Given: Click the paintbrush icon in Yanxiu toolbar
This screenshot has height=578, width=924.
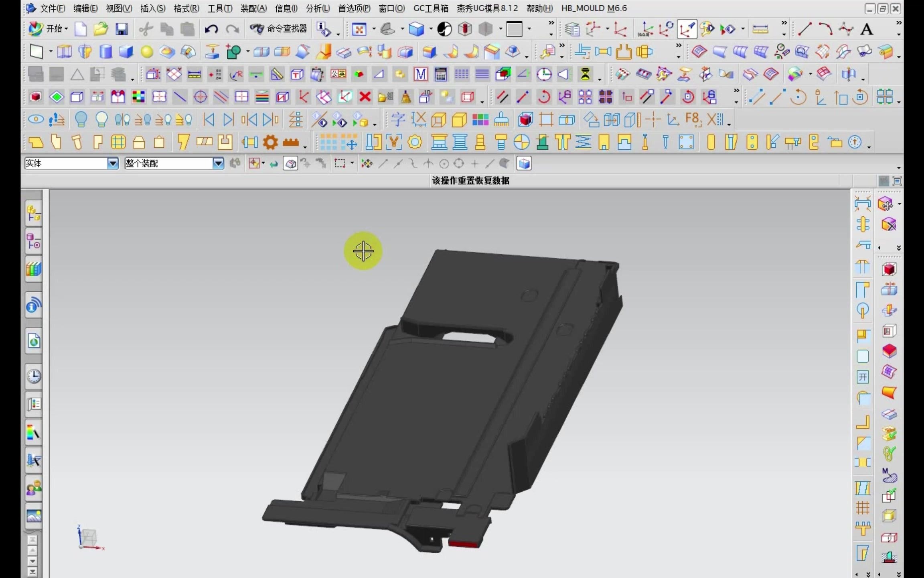Looking at the screenshot, I should point(501,119).
